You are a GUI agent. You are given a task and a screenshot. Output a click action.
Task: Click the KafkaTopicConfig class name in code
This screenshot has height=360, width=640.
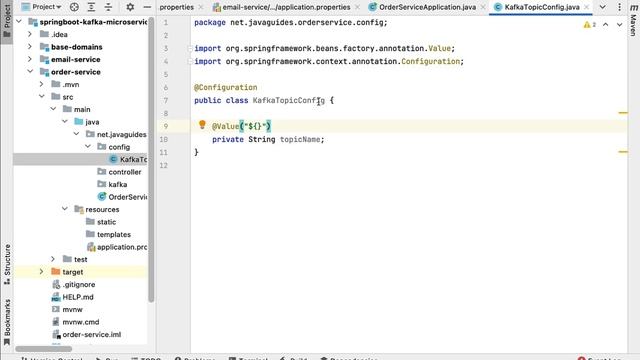coord(289,100)
